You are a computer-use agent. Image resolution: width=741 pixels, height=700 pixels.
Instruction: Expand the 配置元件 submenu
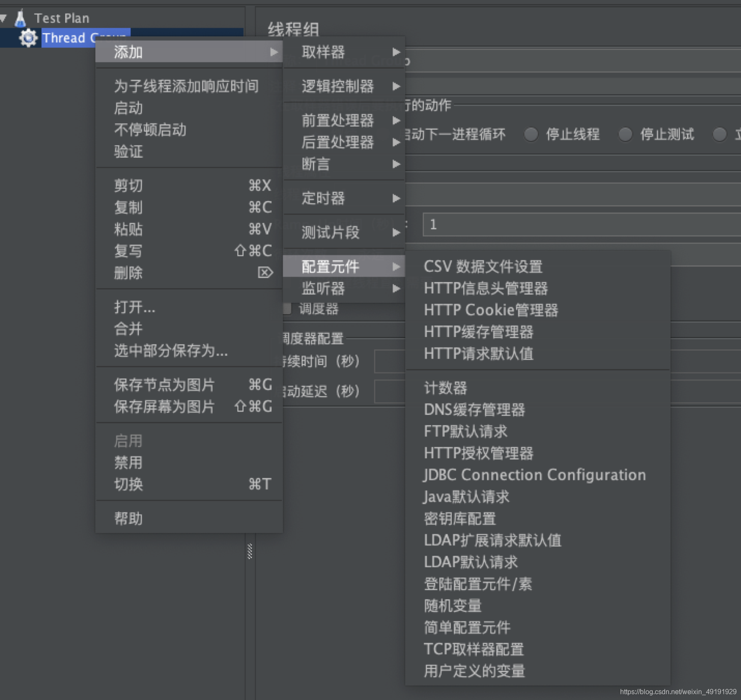pos(344,267)
